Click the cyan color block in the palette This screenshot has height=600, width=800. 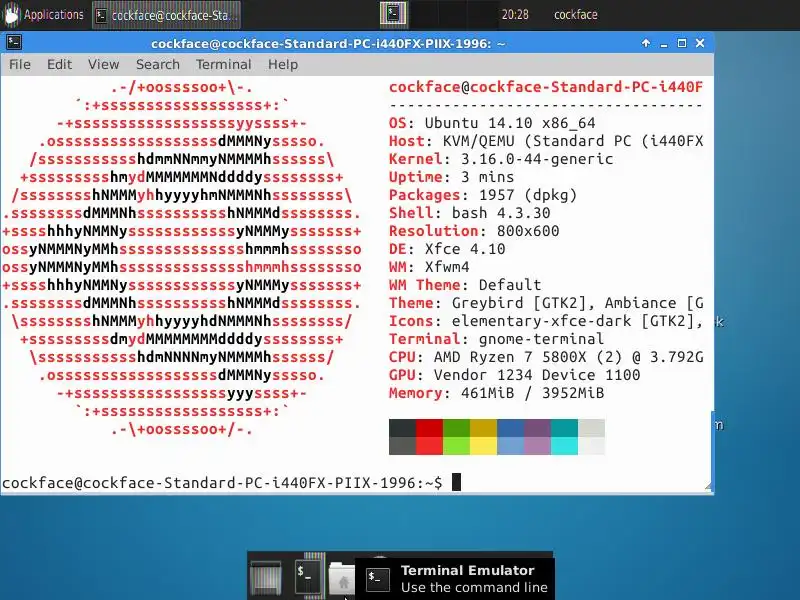coord(564,446)
